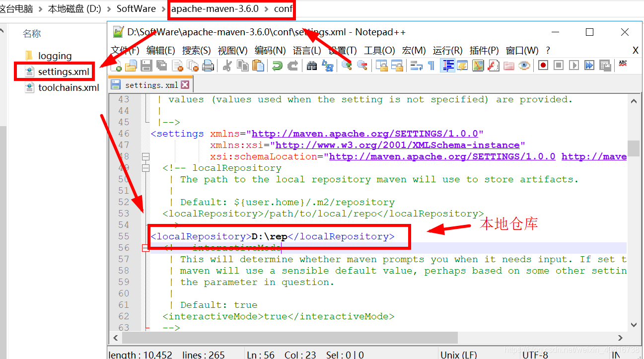Open the 文件(F) menu
The width and height of the screenshot is (644, 359).
point(125,51)
